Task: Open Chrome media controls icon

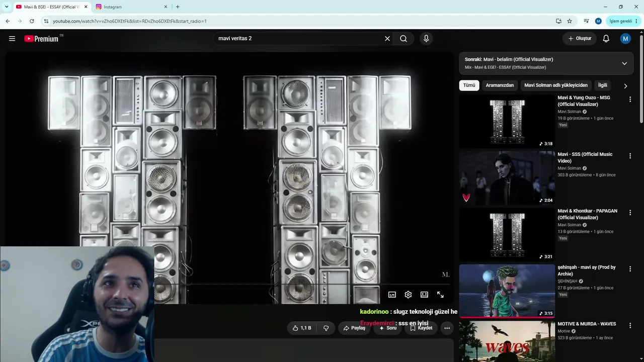Action: click(586, 21)
